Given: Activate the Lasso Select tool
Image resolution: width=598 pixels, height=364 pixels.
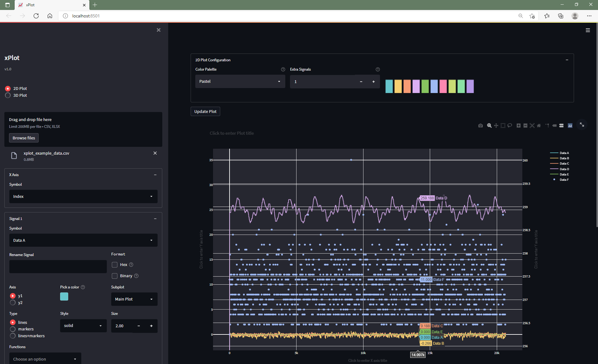Looking at the screenshot, I should point(510,125).
